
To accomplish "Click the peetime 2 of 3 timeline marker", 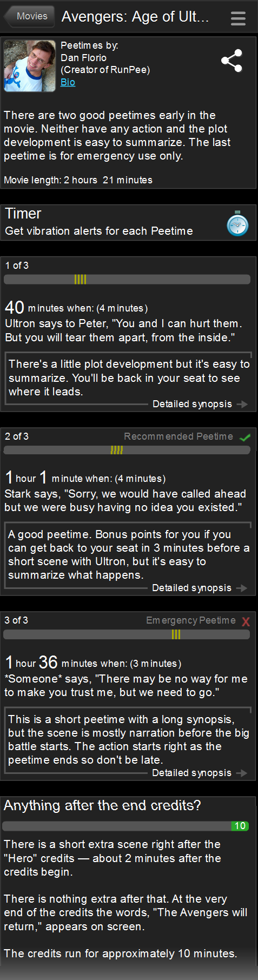I will click(117, 450).
